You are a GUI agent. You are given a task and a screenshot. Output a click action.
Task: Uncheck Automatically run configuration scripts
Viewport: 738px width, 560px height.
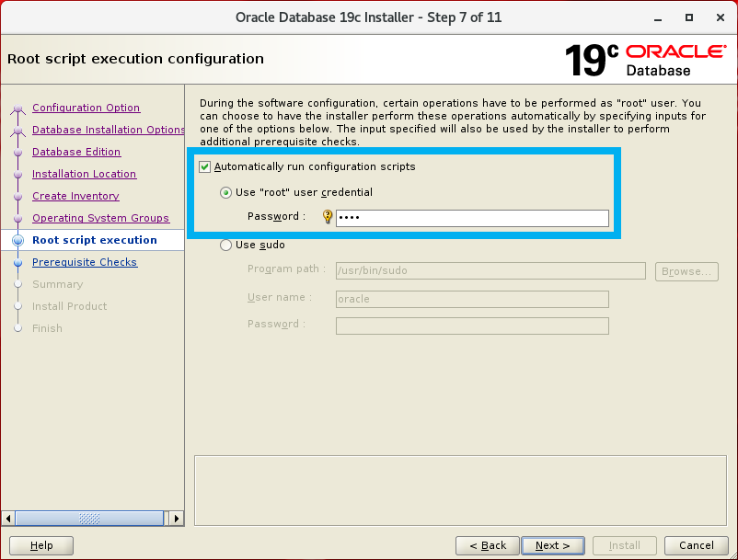point(204,167)
